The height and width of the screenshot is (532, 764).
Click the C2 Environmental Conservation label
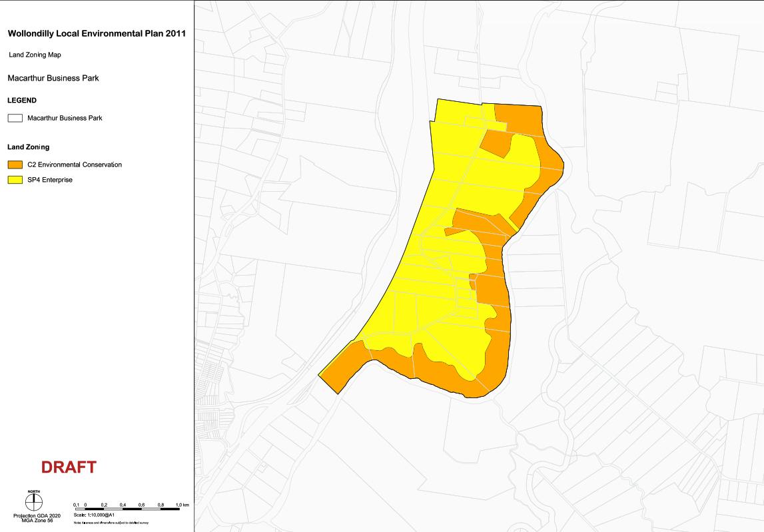(x=75, y=164)
